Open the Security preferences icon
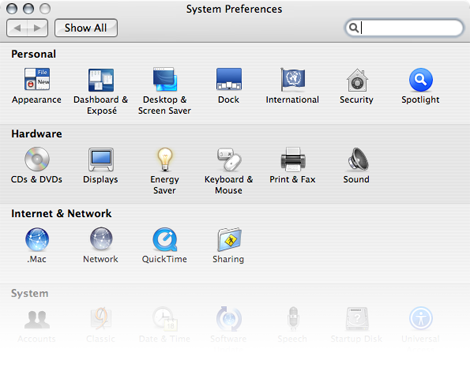Screen dimensions: 470x381 [x=357, y=80]
